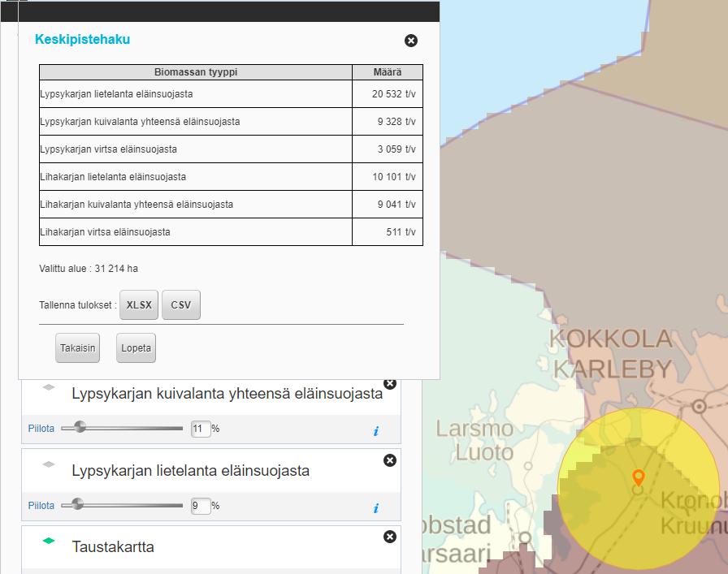Click the Taustakartta layer name
This screenshot has height=574, width=728.
[113, 546]
